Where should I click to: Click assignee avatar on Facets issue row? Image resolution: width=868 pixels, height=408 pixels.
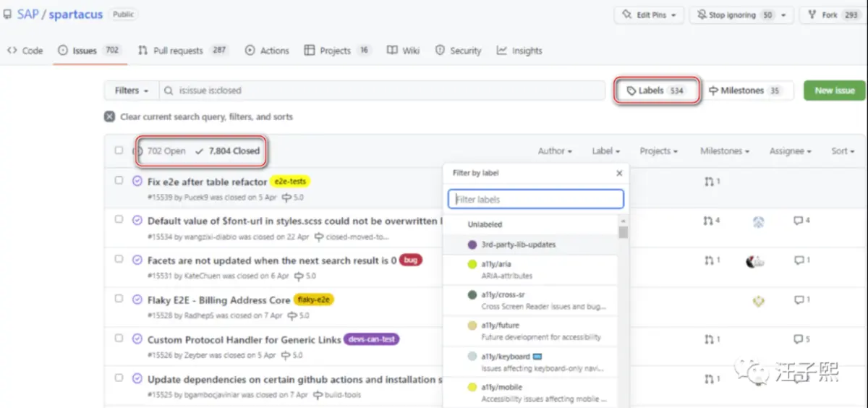(x=755, y=261)
